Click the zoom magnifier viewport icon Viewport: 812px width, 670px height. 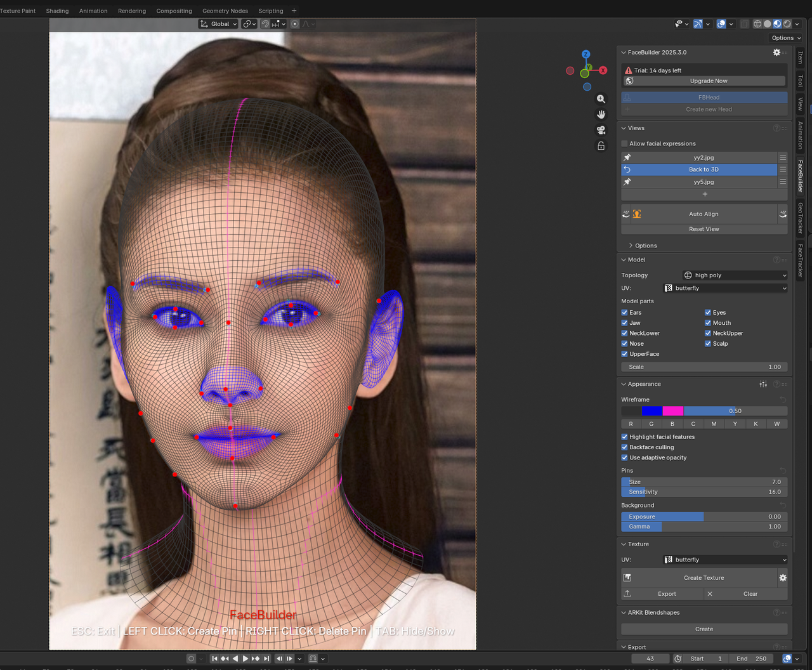point(601,99)
